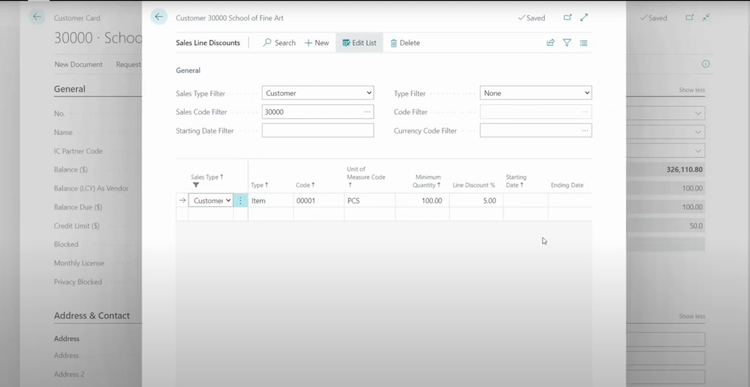Sort by Code column header
The width and height of the screenshot is (750, 387).
305,185
